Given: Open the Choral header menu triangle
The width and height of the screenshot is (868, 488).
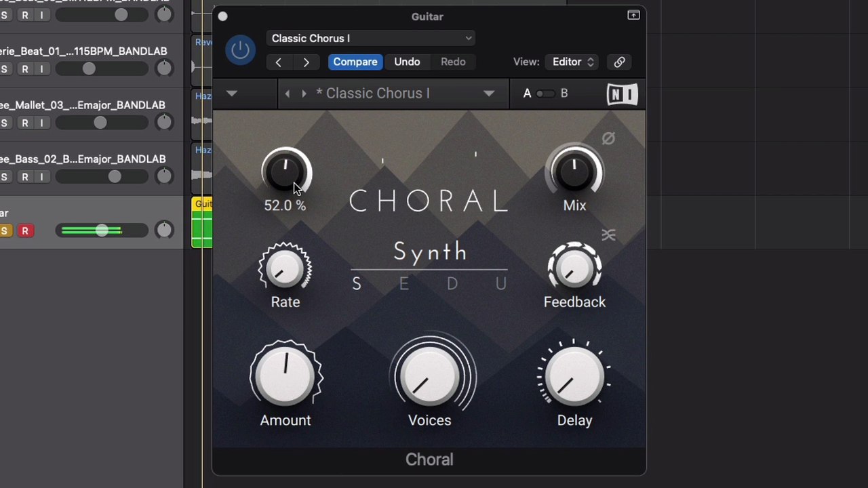Looking at the screenshot, I should (231, 94).
